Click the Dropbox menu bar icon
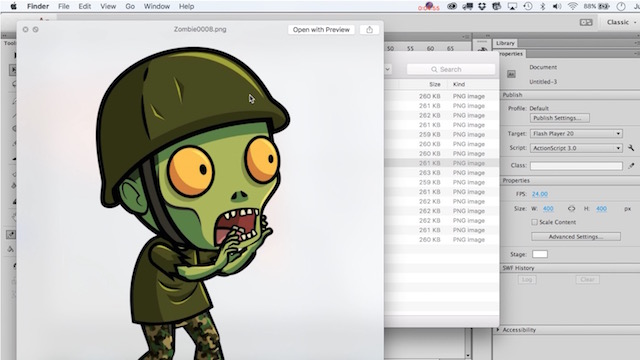Screen dimensions: 640x360 [x=482, y=6]
